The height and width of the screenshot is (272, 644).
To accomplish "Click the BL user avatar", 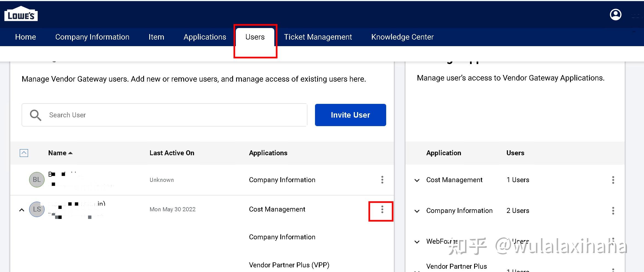I will (x=37, y=180).
